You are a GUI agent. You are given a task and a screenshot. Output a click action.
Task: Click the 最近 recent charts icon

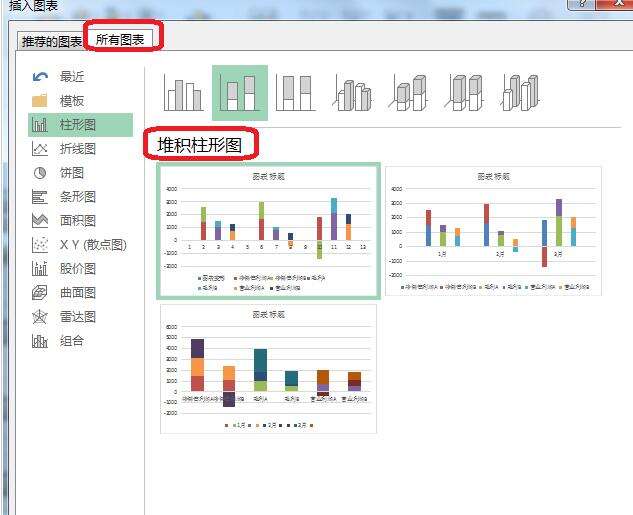click(40, 77)
